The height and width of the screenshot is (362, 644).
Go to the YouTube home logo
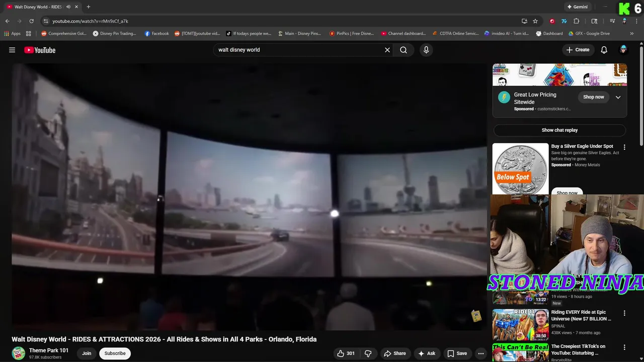tap(40, 50)
